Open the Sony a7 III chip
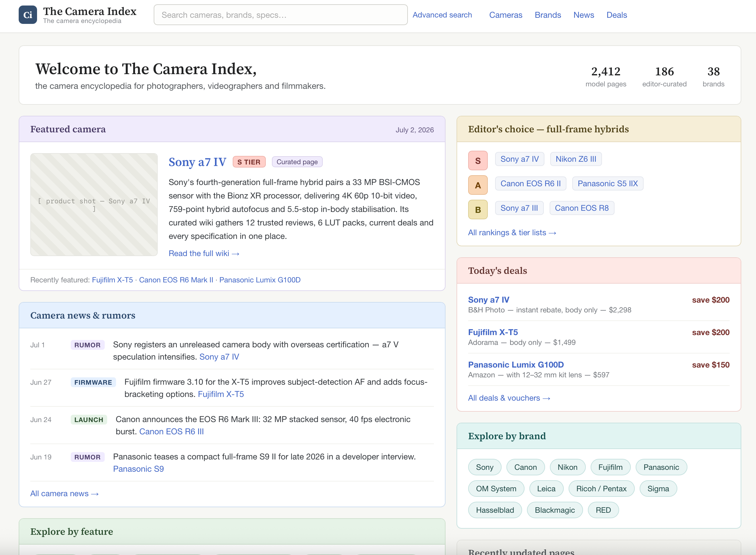Viewport: 756px width, 555px height. (x=519, y=208)
